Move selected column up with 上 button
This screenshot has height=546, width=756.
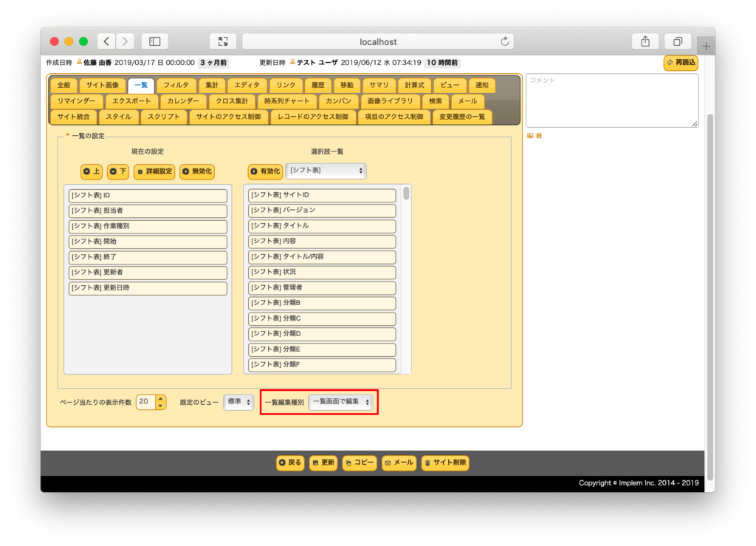click(92, 171)
